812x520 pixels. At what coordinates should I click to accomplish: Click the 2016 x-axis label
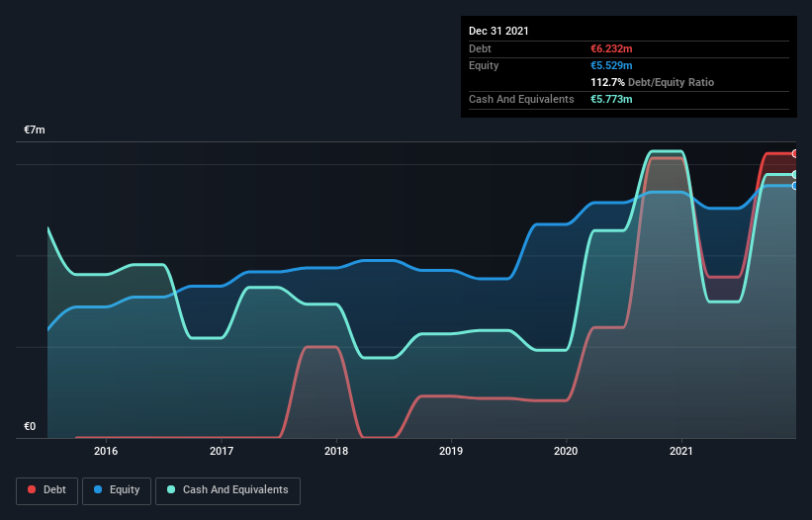pyautogui.click(x=106, y=451)
